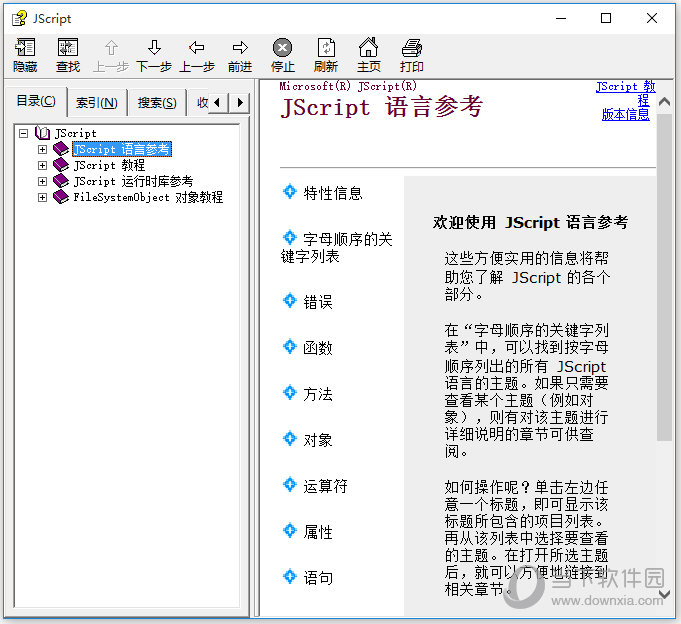Viewport: 681px width, 624px height.
Task: Click the blue bullet icon beside 字母顺序的关键字列表
Action: (x=289, y=237)
